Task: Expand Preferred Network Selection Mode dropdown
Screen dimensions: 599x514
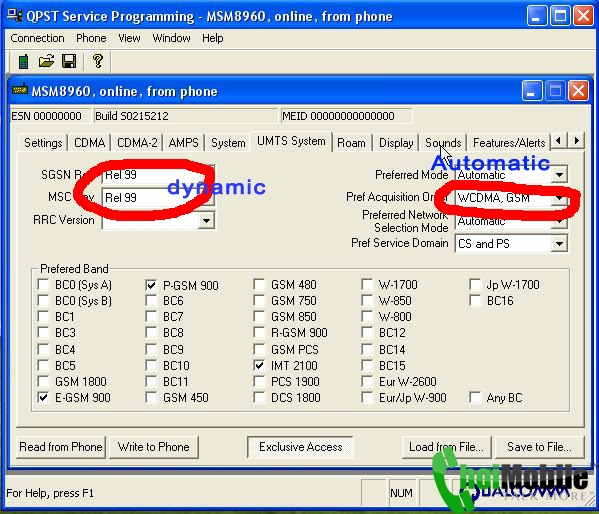Action: tap(559, 221)
